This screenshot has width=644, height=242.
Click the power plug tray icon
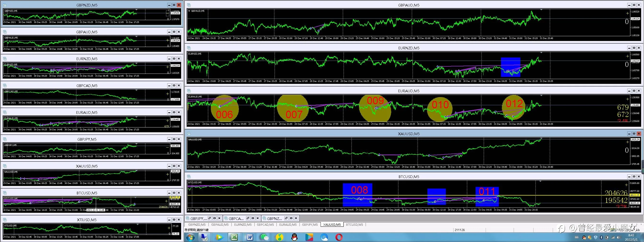(x=607, y=237)
